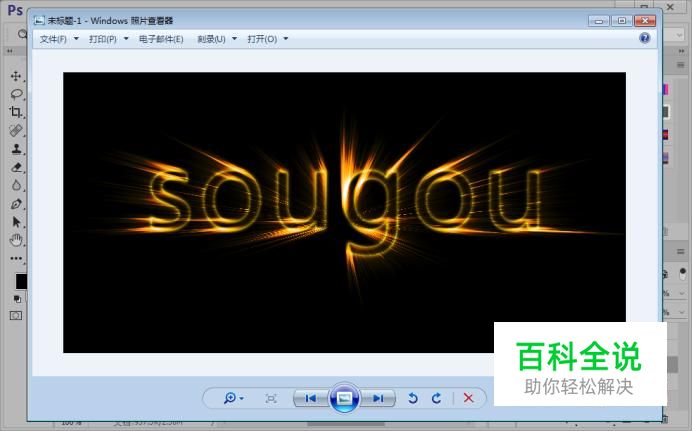
Task: Expand the 打开(O) dropdown arrow
Action: click(x=286, y=39)
